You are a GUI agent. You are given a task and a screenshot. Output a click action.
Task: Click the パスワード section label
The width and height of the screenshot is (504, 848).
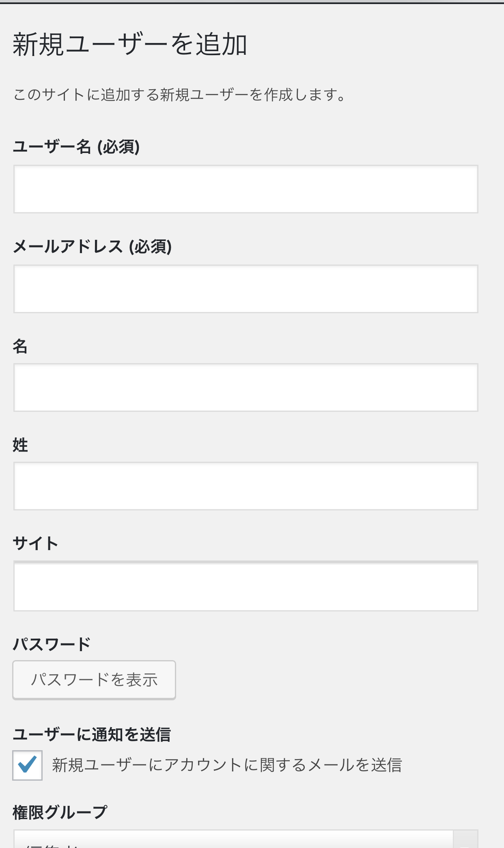point(52,644)
